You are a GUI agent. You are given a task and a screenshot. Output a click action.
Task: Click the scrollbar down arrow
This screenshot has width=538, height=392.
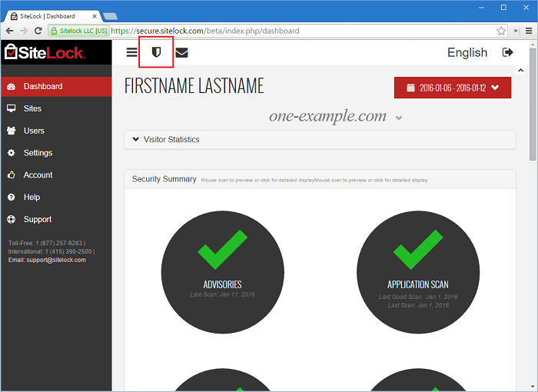click(532, 387)
